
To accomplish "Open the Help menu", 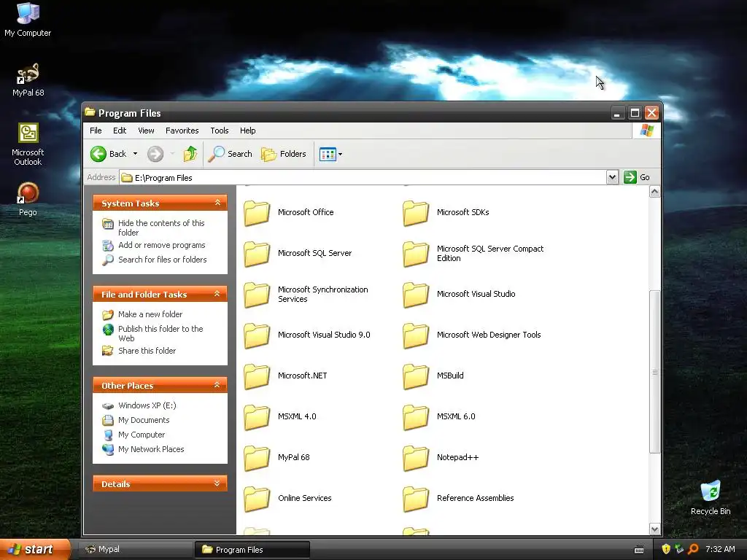I will coord(247,131).
